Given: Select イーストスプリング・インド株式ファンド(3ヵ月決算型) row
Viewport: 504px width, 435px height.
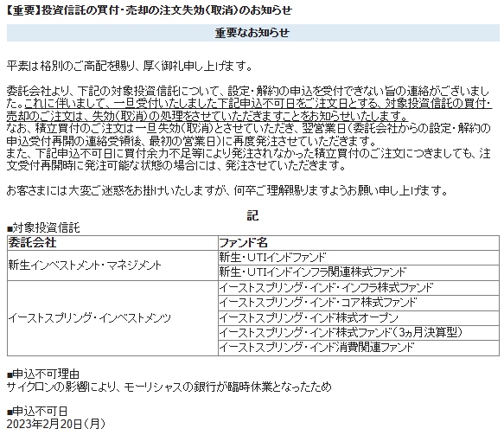Looking at the screenshot, I should click(x=359, y=333).
